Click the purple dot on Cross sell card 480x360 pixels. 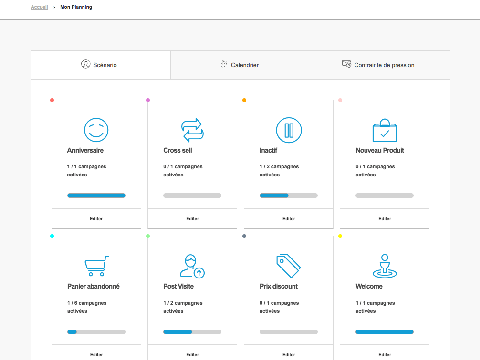pos(148,100)
